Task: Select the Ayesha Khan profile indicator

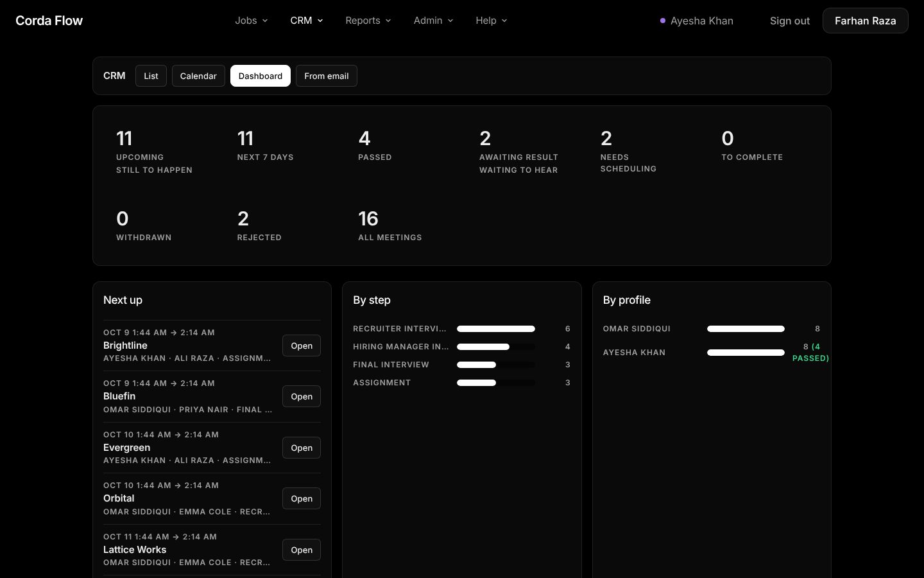Action: pos(697,21)
